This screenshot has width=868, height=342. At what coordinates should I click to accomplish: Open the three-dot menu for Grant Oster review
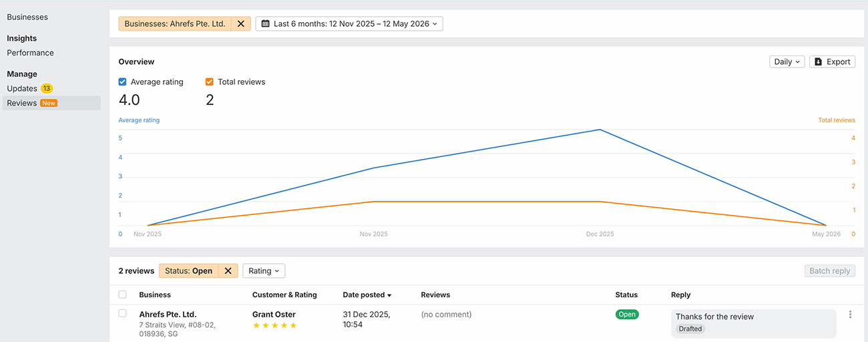tap(850, 315)
